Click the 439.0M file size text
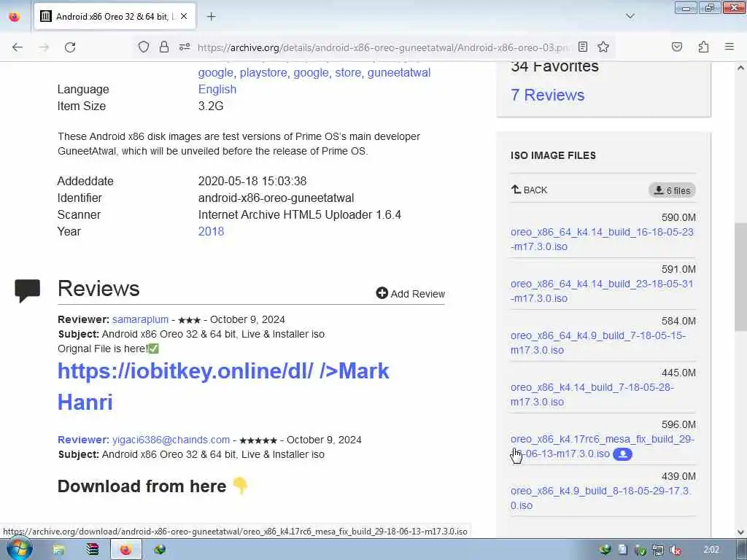This screenshot has width=747, height=560. point(678,477)
